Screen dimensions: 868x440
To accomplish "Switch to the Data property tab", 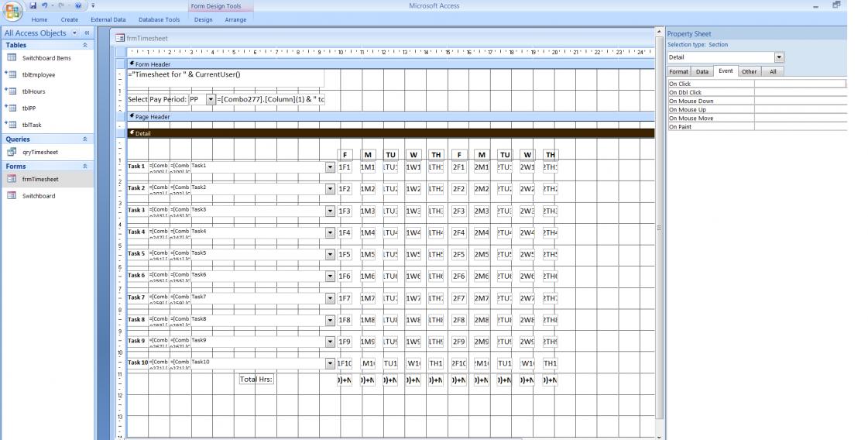I will 702,71.
